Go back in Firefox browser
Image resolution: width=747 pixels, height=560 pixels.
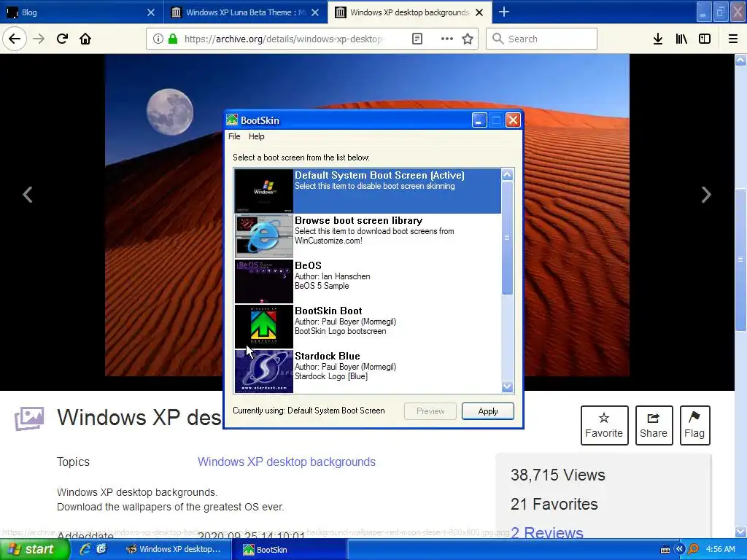pyautogui.click(x=15, y=39)
